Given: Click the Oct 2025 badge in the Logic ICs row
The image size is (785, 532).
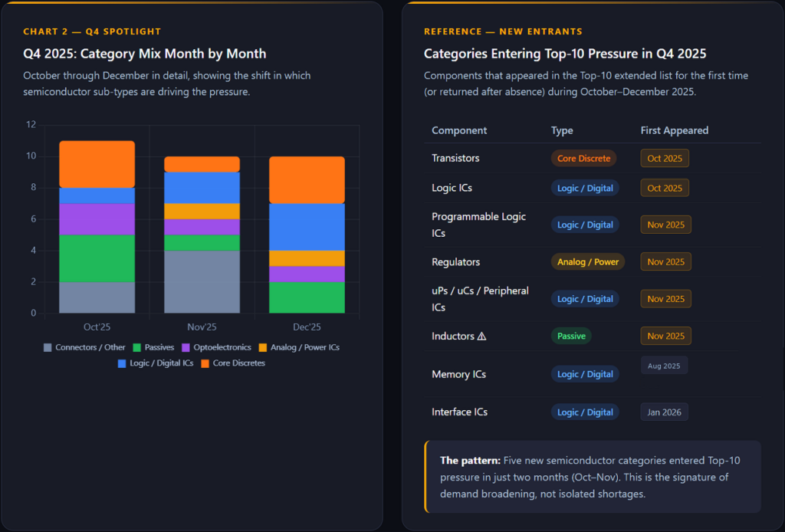Looking at the screenshot, I should [665, 188].
